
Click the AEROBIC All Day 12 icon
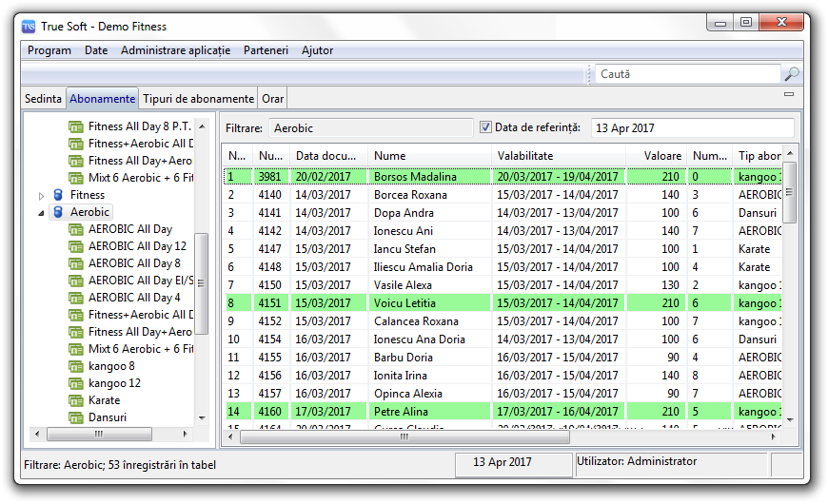[76, 246]
